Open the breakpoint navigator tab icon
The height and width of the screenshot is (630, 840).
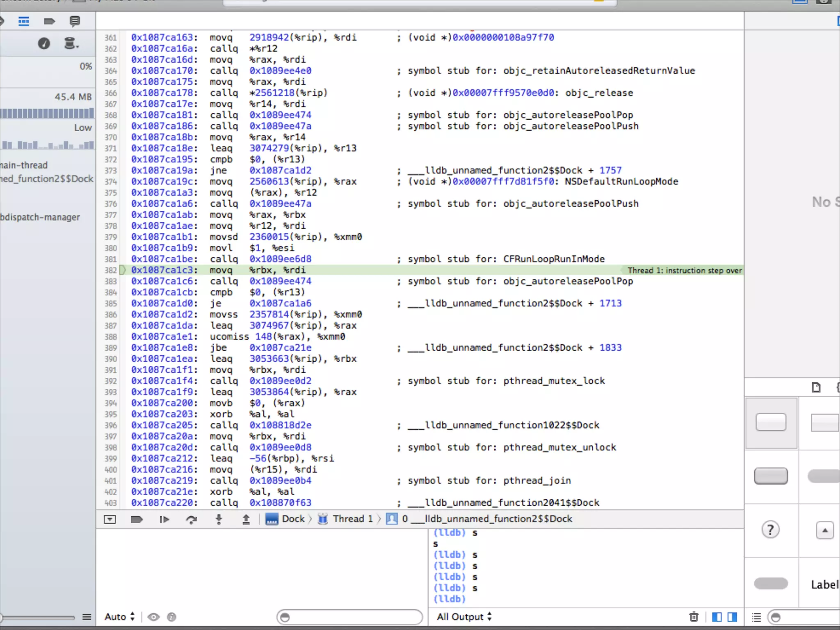click(49, 21)
